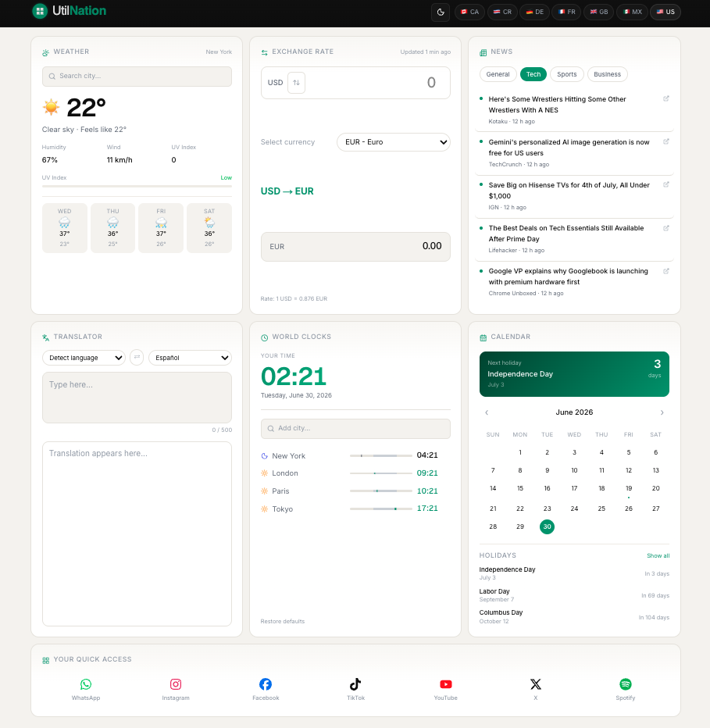Click the Independence Day next holiday banner

coord(574,374)
